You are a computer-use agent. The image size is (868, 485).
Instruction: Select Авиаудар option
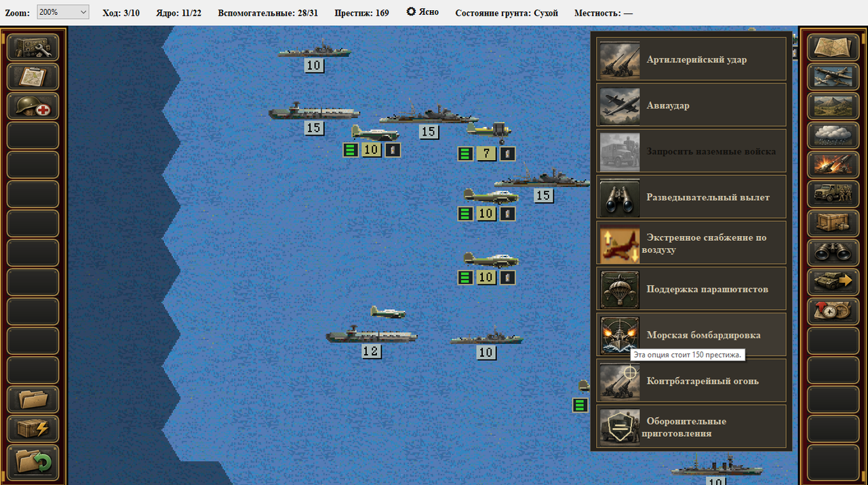click(691, 105)
